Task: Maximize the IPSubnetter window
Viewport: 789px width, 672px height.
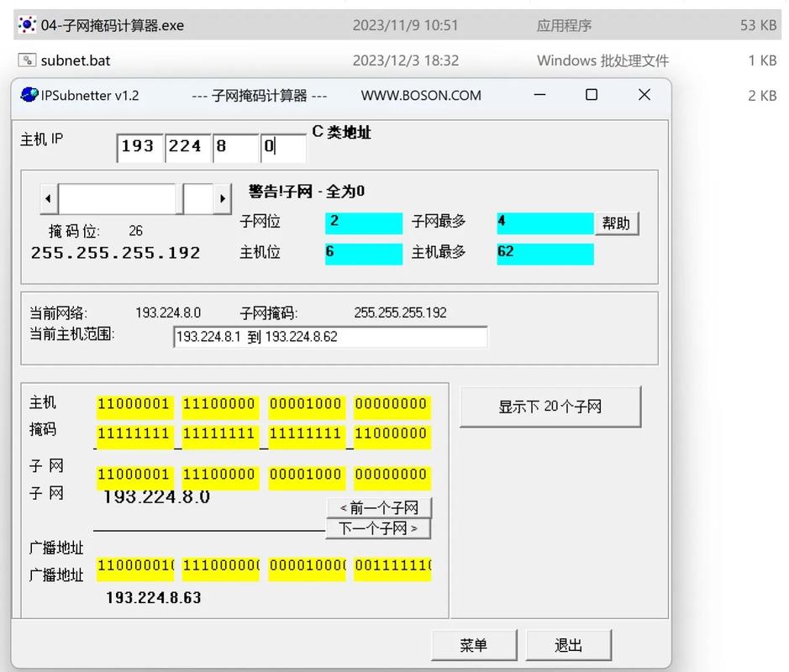Action: pyautogui.click(x=592, y=95)
